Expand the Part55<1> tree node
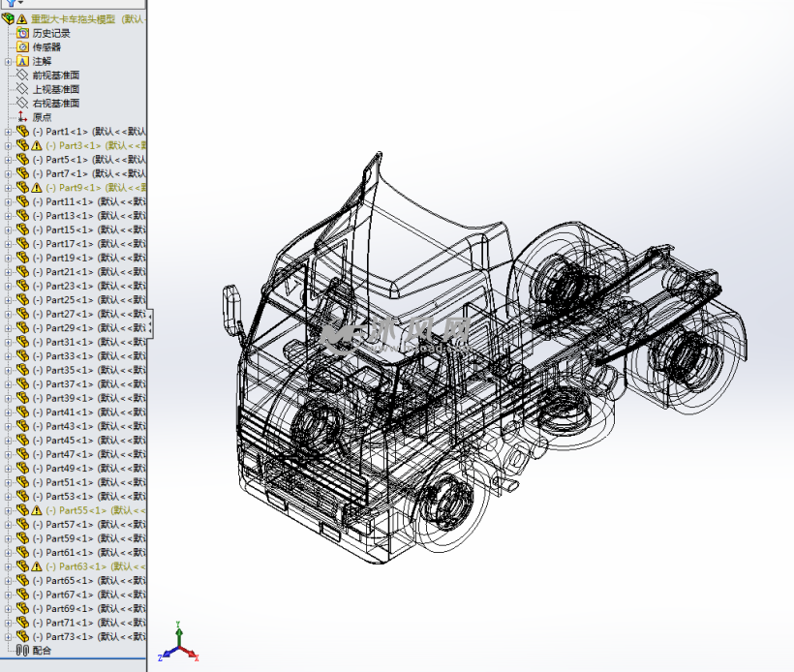The height and width of the screenshot is (672, 794). coord(8,510)
